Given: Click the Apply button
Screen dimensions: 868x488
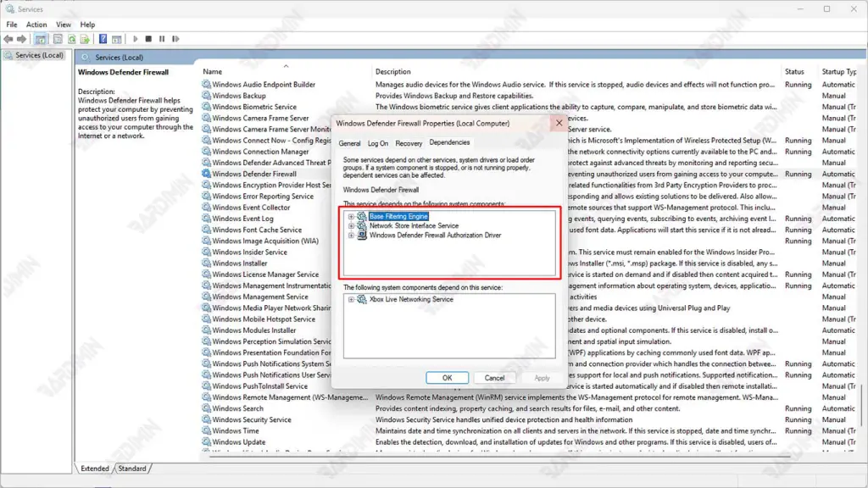Looking at the screenshot, I should (542, 378).
